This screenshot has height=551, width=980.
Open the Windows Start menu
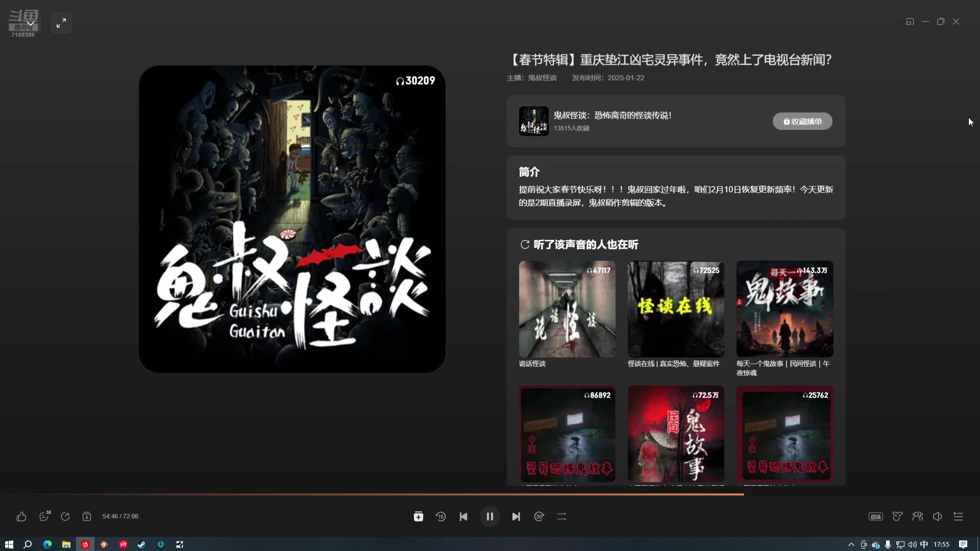[9, 544]
